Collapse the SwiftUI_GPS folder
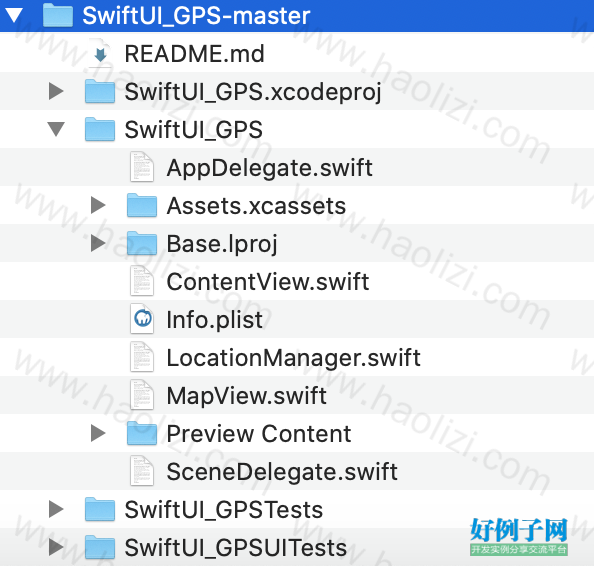594x566 pixels. coord(56,129)
